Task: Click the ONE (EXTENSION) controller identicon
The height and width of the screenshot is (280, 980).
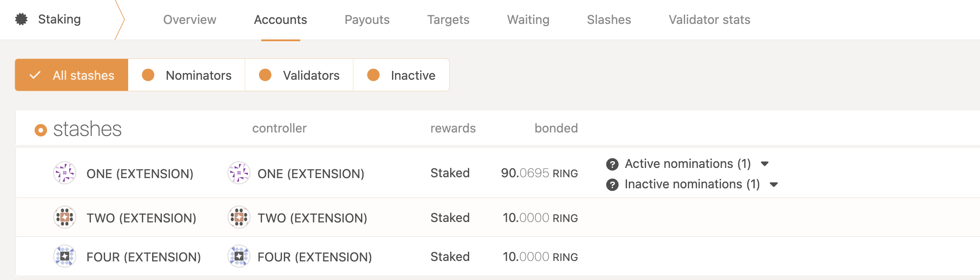Action: (239, 173)
